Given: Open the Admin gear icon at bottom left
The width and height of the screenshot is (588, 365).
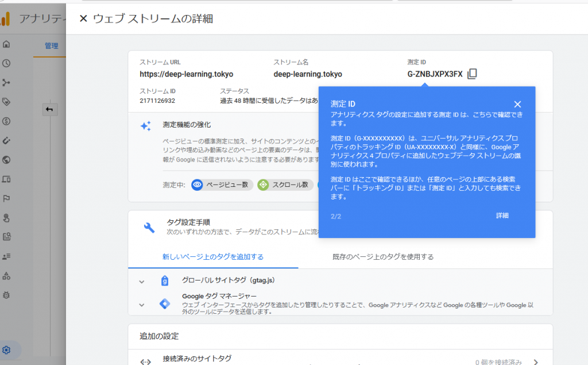Looking at the screenshot, I should (6, 350).
